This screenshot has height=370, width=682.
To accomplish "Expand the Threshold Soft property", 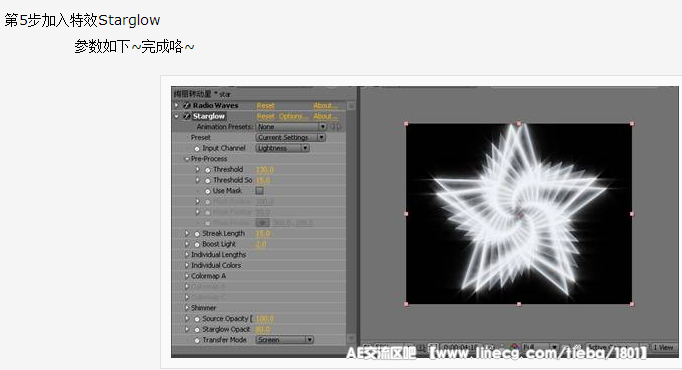I will click(197, 180).
